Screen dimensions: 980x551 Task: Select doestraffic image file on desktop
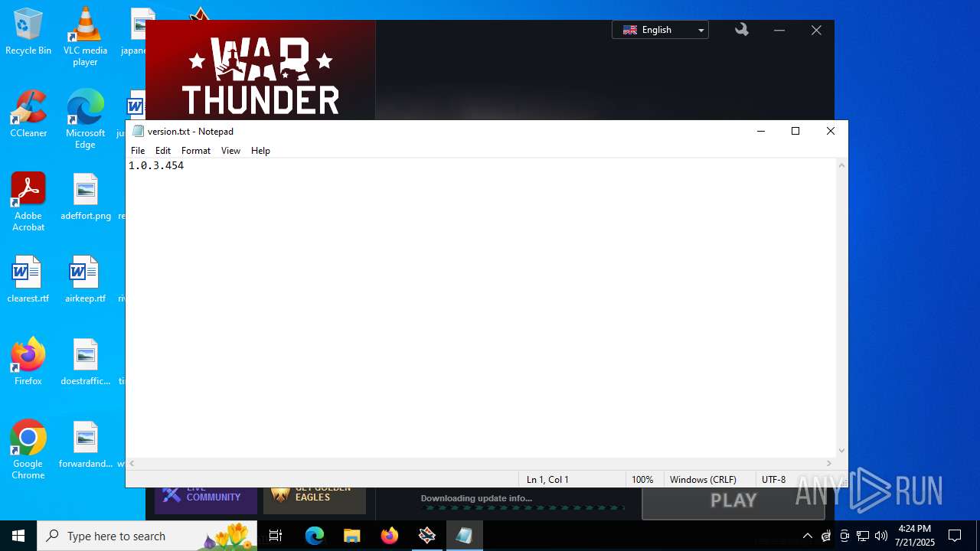coord(86,362)
